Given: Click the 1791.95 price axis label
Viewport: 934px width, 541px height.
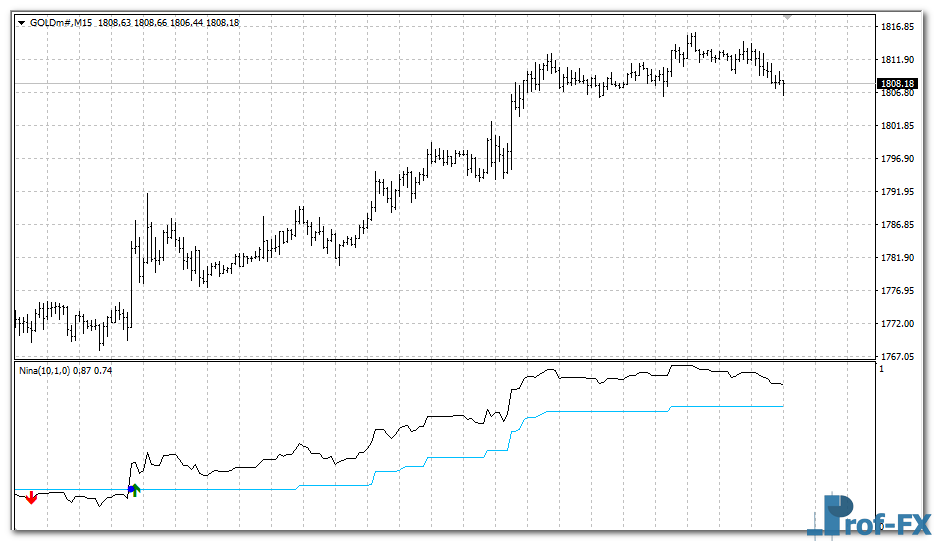Looking at the screenshot, I should (896, 192).
